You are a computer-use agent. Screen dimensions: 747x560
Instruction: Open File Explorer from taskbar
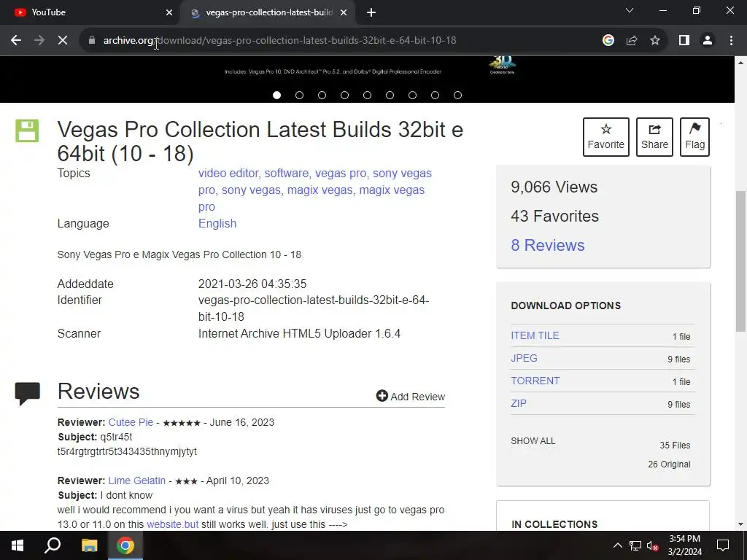[x=89, y=545]
